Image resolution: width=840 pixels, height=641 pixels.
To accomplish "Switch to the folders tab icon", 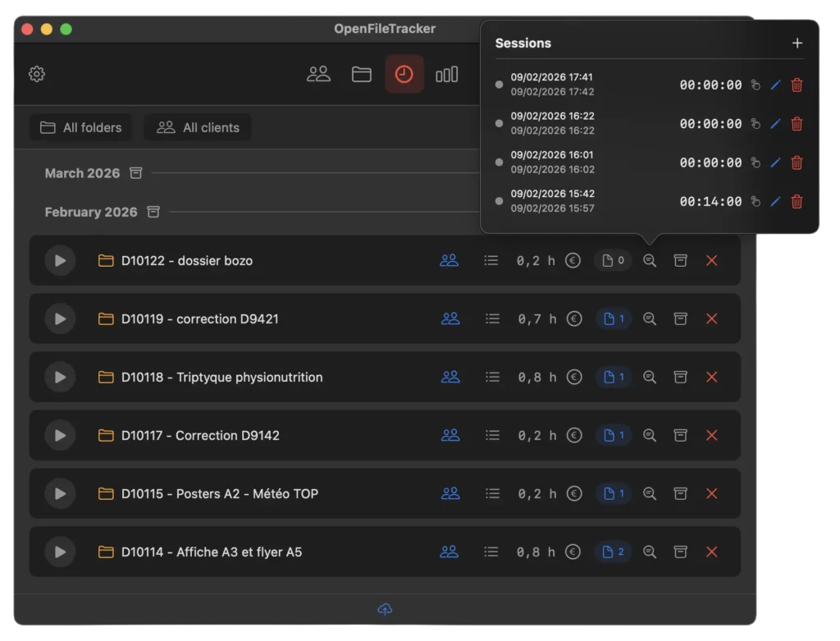I will click(x=362, y=74).
